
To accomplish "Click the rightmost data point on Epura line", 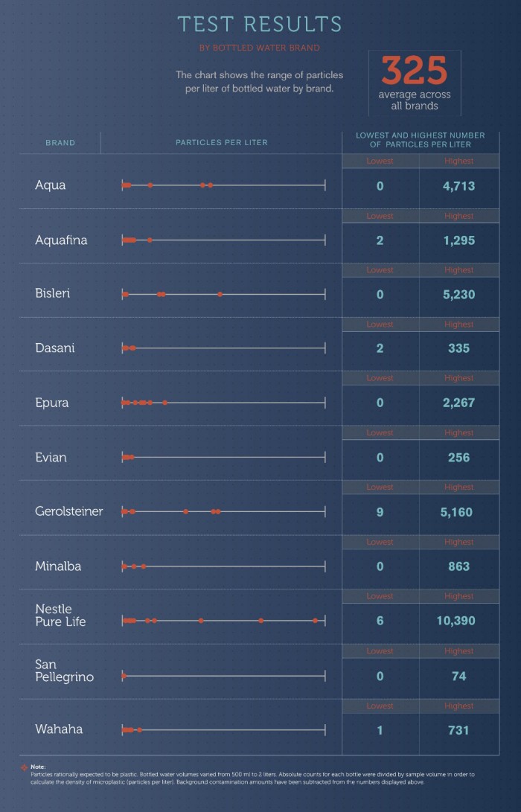I will 164,403.
